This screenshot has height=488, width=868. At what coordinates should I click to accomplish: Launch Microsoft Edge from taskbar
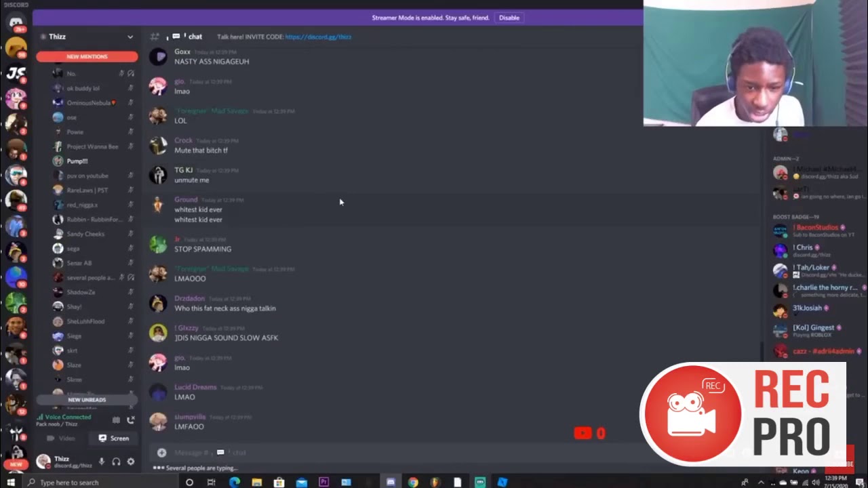pos(234,482)
